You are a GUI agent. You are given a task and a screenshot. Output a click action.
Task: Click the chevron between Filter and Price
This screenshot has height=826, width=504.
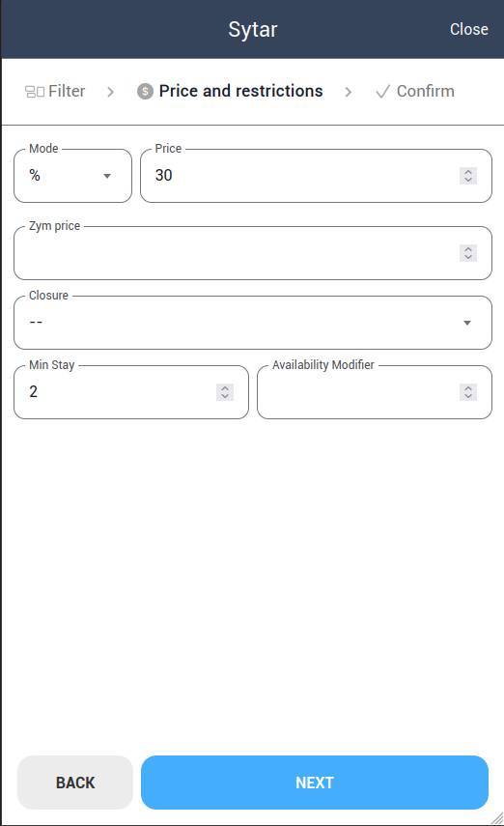pyautogui.click(x=111, y=92)
